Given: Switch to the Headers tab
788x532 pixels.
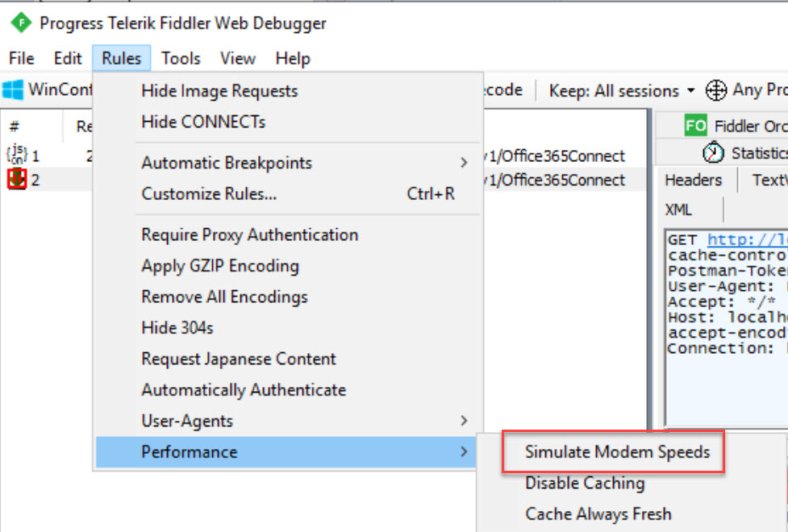Looking at the screenshot, I should [x=693, y=181].
